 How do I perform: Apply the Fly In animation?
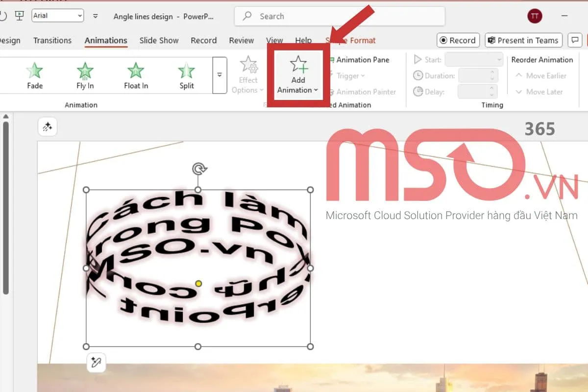[85, 75]
